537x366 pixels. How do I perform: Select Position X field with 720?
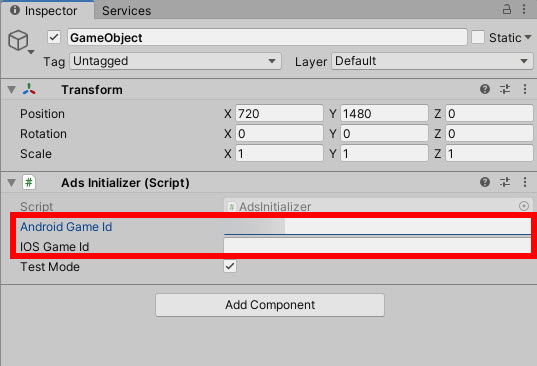coord(279,113)
